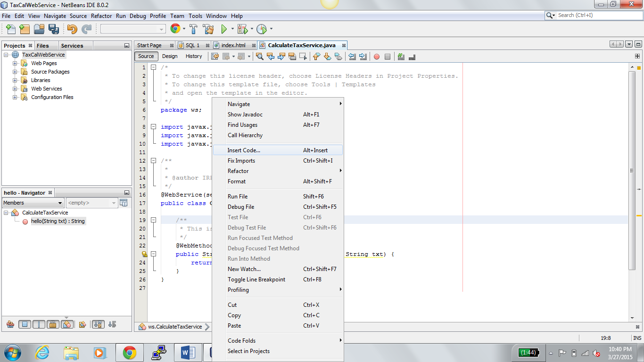
Task: Click the Stop Macro Recording square icon
Action: [388, 57]
